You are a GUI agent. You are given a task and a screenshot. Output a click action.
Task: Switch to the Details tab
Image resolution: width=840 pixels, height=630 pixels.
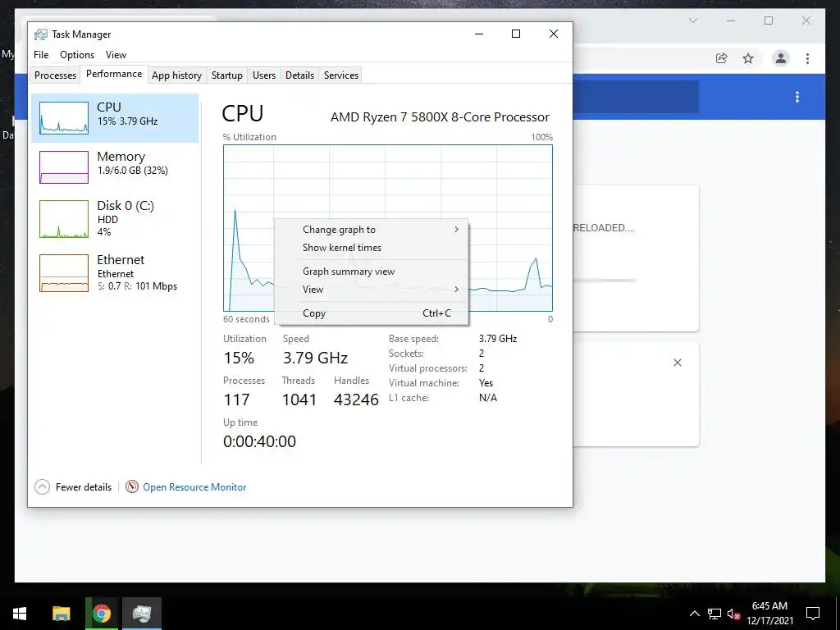pos(299,75)
